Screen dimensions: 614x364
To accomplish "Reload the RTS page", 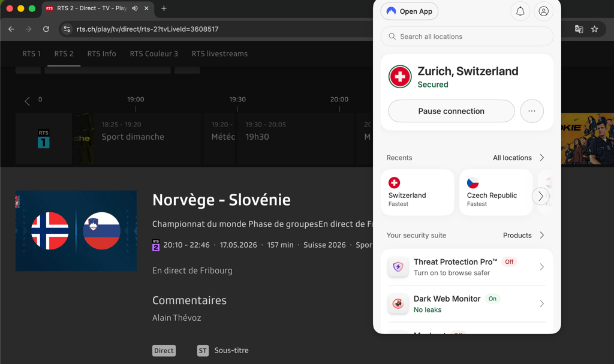I will (x=46, y=29).
